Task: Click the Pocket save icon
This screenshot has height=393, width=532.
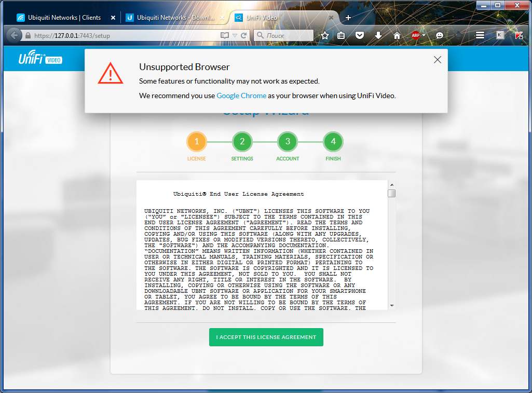Action: tap(360, 35)
